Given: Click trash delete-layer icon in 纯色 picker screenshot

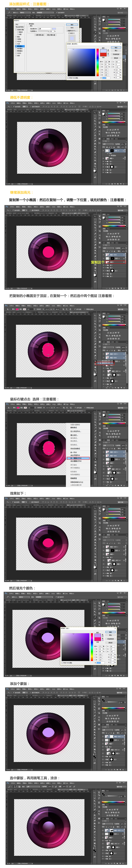Looking at the screenshot, I should 124,676.
